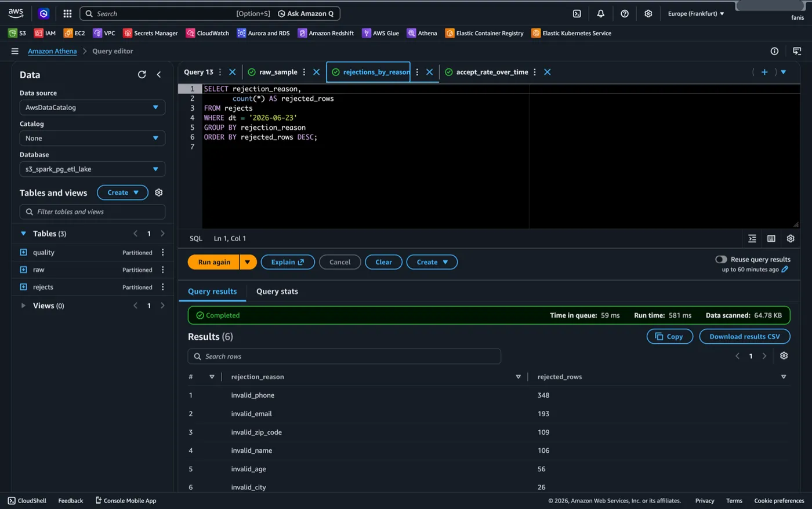The image size is (812, 509).
Task: Click the Clear button
Action: click(383, 262)
